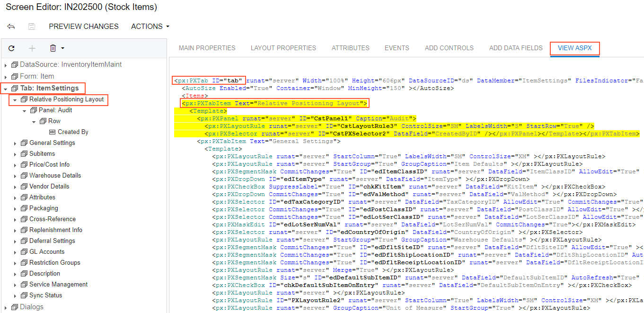
Task: Click the Dialogs node icon
Action: 14,307
